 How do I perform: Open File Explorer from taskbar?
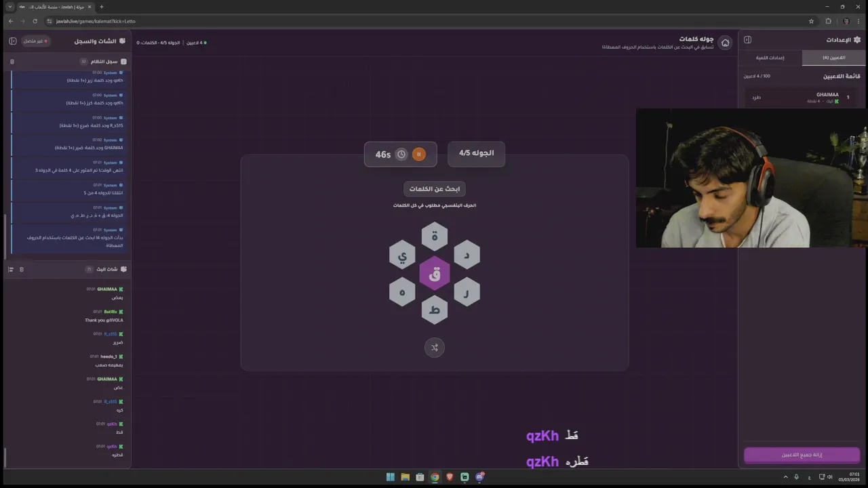tap(406, 477)
